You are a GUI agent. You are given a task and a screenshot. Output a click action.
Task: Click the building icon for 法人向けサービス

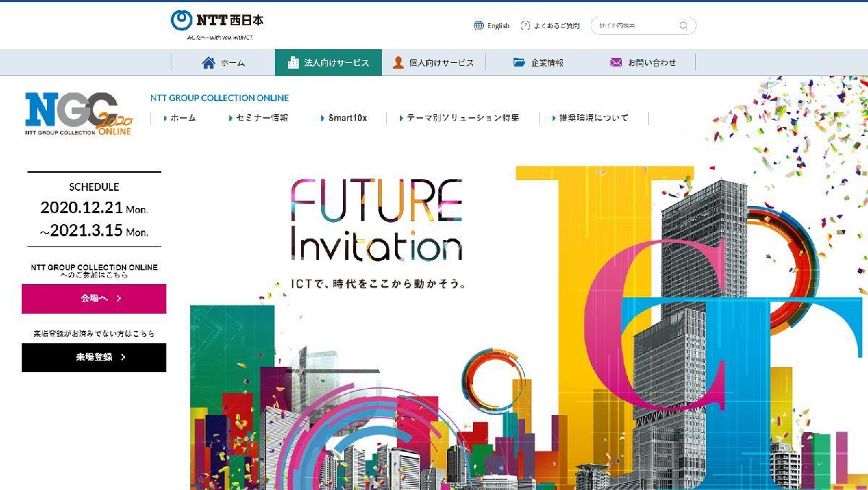(x=293, y=63)
